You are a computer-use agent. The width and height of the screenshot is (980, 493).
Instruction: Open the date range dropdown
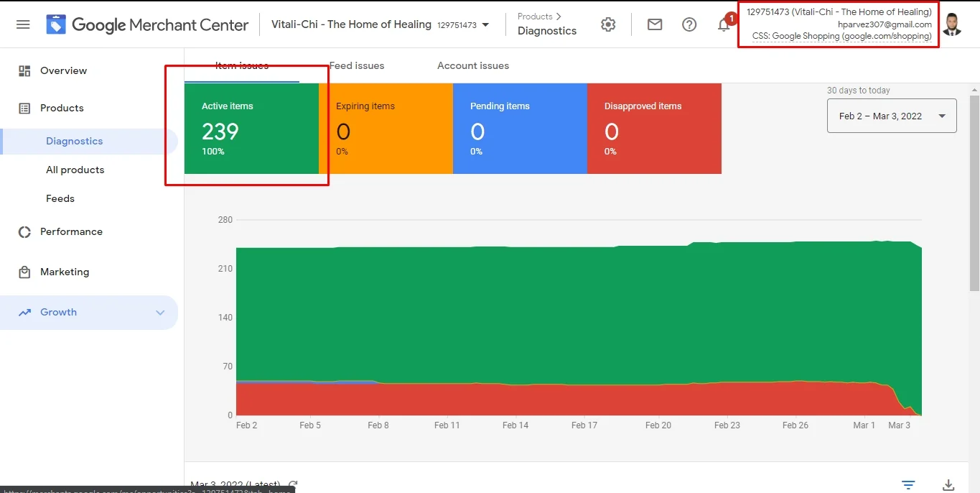pyautogui.click(x=892, y=116)
